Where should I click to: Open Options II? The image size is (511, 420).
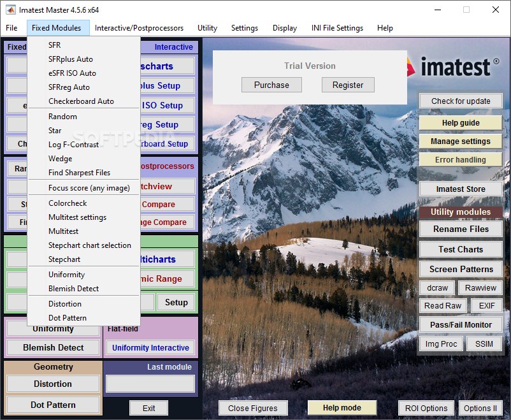point(480,409)
